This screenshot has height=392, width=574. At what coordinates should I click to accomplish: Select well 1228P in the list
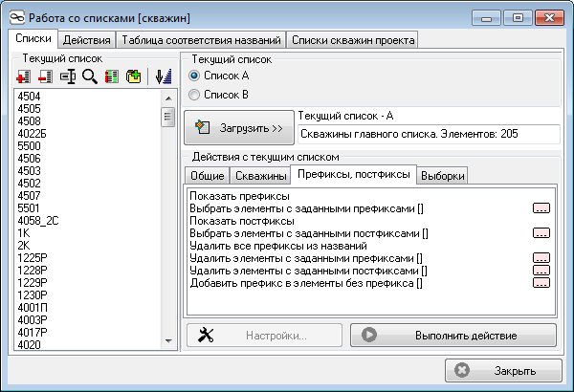(33, 271)
